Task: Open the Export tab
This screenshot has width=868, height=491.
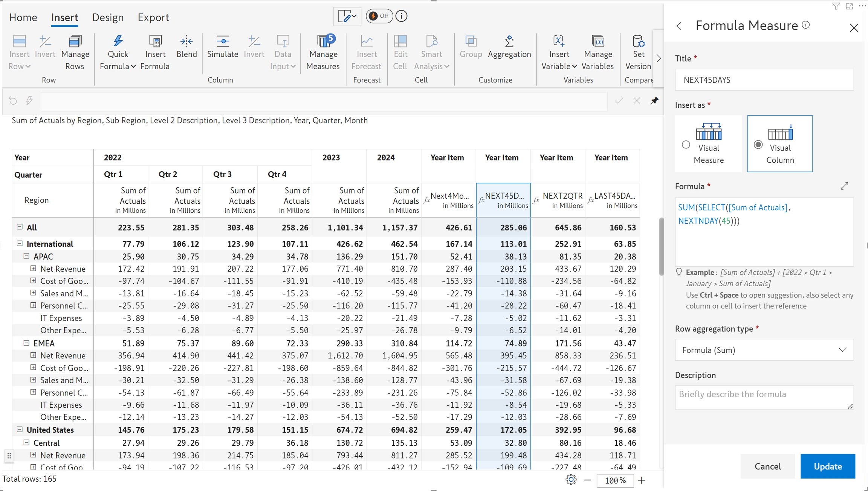Action: (x=153, y=18)
